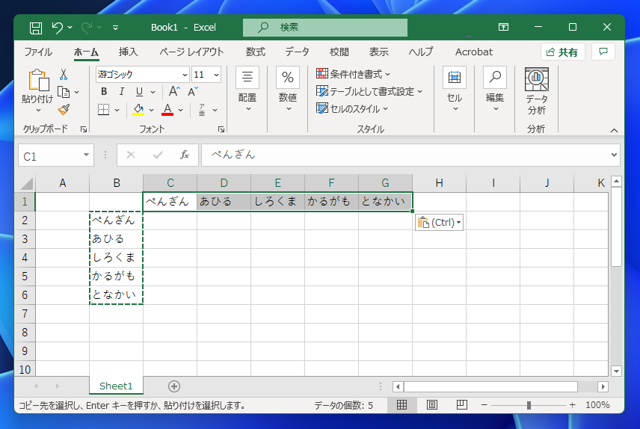Apply cell borders icon
The image size is (640, 429).
[x=104, y=109]
